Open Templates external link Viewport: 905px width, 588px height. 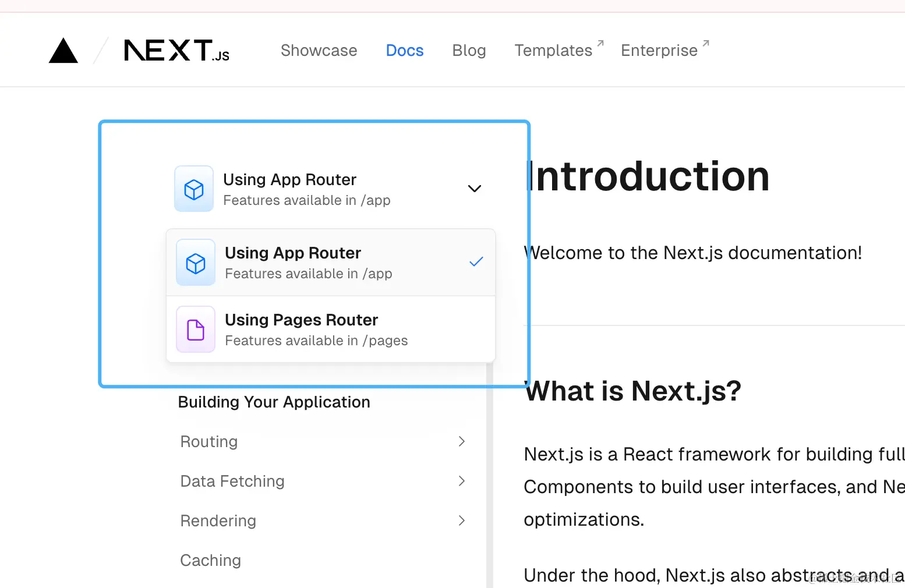(559, 51)
